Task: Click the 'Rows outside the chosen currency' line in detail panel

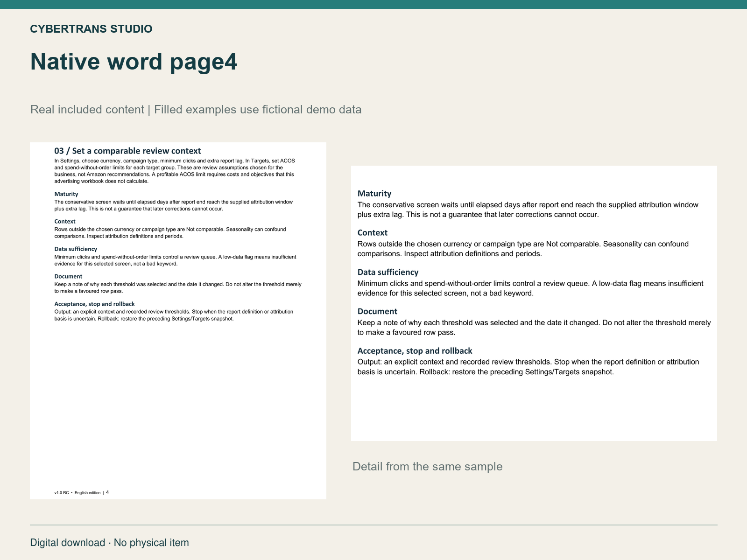Action: coord(523,244)
